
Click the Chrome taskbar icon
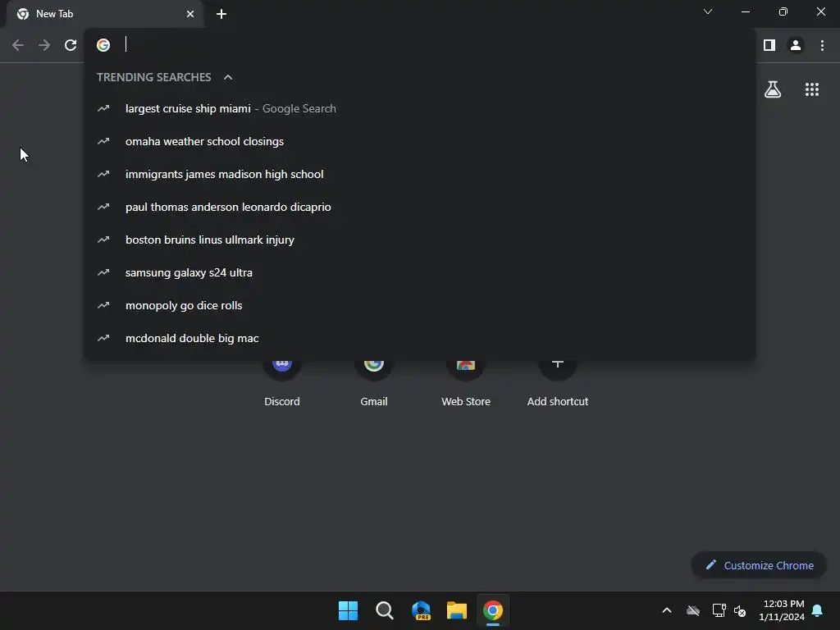click(493, 610)
